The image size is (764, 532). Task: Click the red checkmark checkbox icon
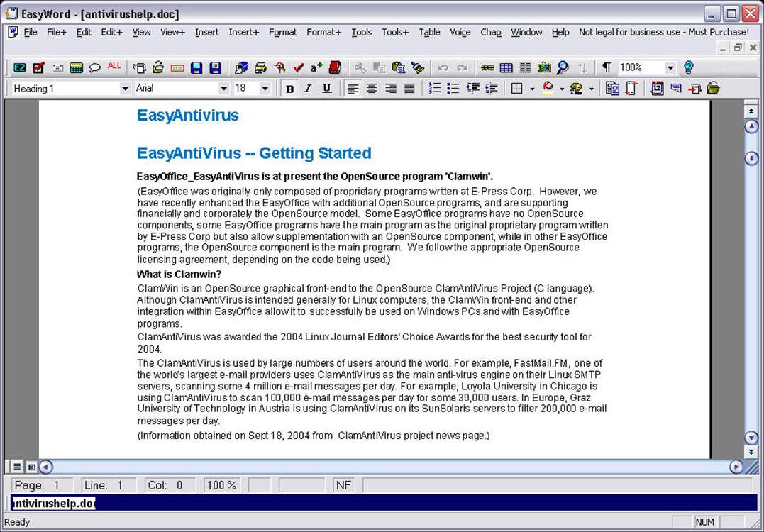click(38, 67)
